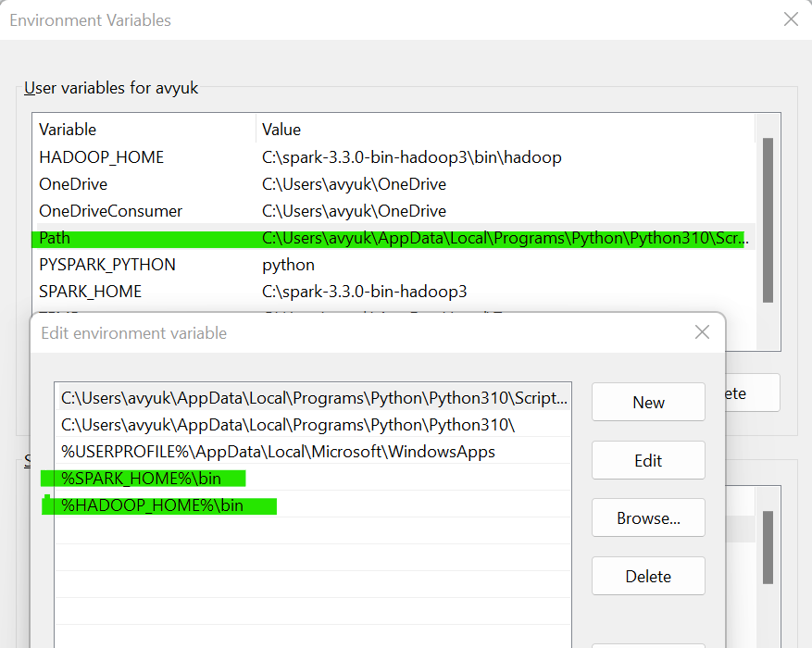Select the OneDrive variable row

pos(394,184)
